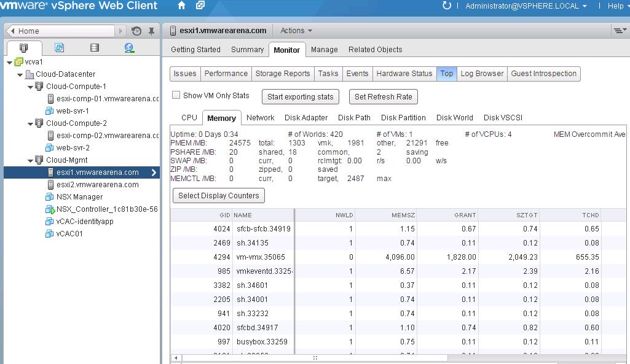This screenshot has height=364, width=630.
Task: Sort table by GID column header
Action: click(x=202, y=215)
